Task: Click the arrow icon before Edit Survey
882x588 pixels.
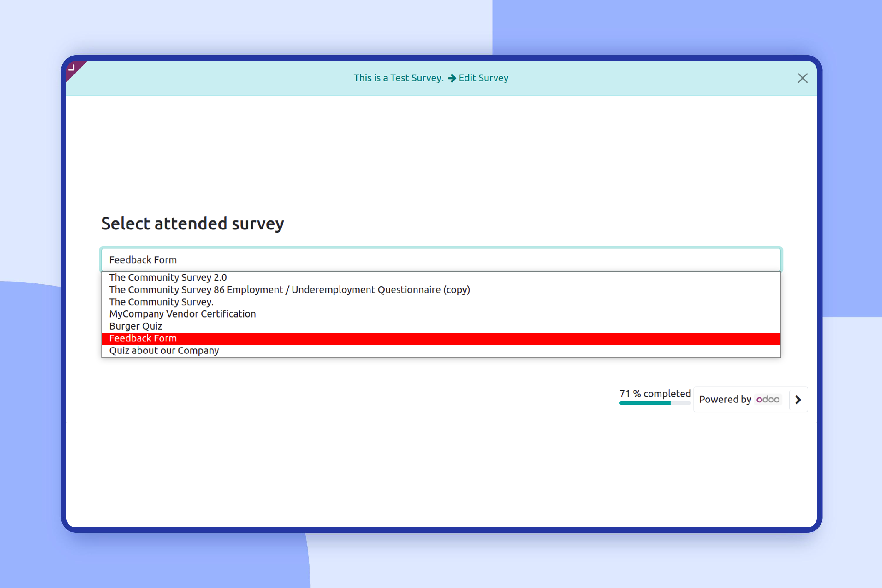Action: 452,78
